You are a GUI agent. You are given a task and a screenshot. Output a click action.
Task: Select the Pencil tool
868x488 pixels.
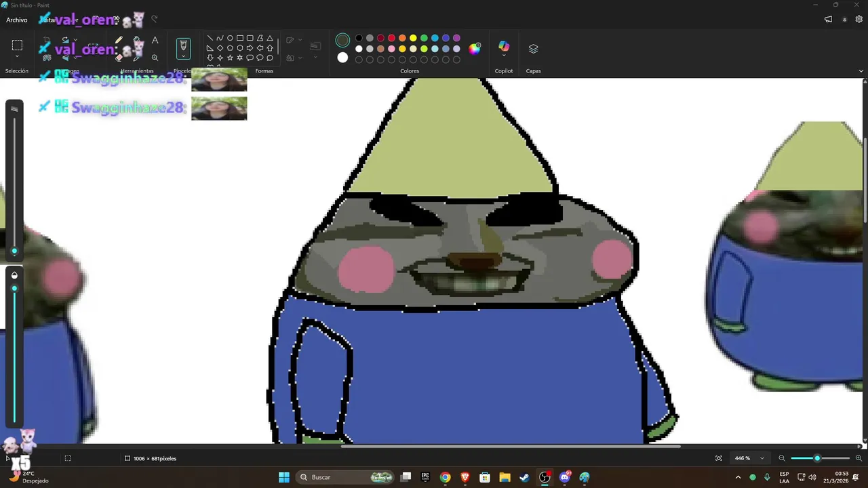coord(119,41)
